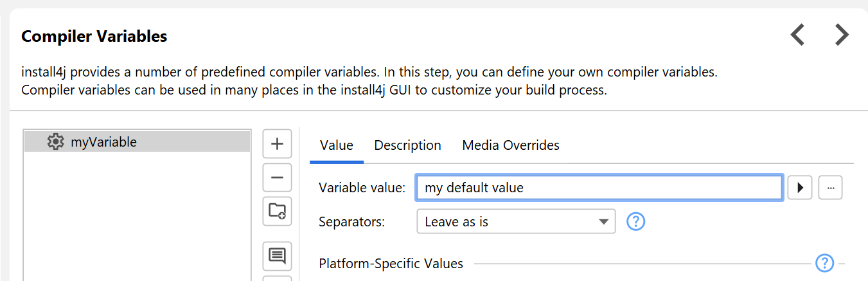Click the ellipsis button beside Variable value
Screen dimensions: 868x281
coord(831,188)
